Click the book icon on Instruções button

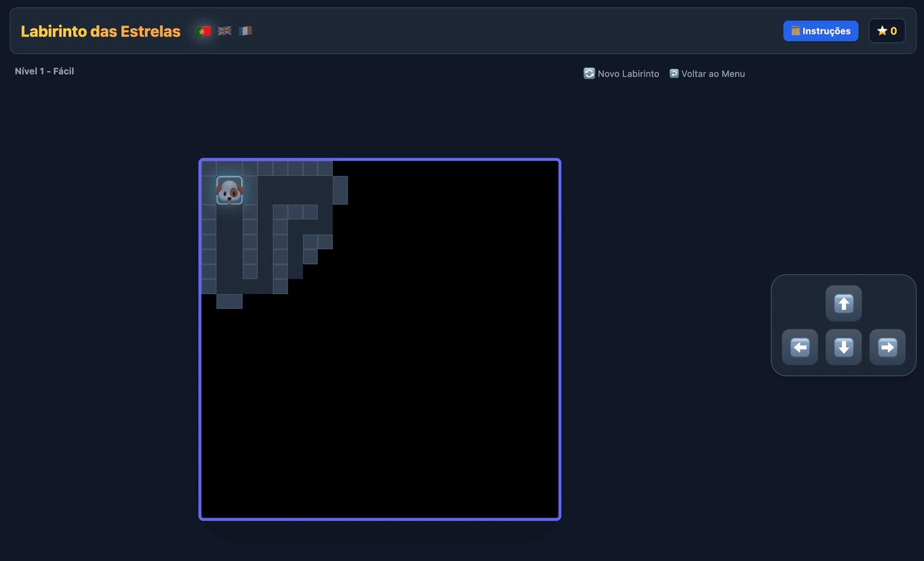(x=796, y=31)
